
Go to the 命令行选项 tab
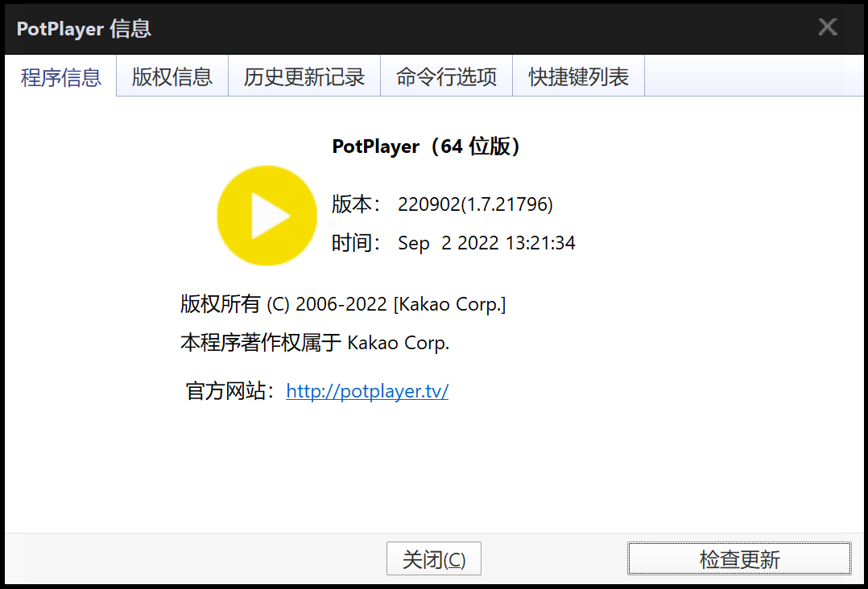click(446, 77)
